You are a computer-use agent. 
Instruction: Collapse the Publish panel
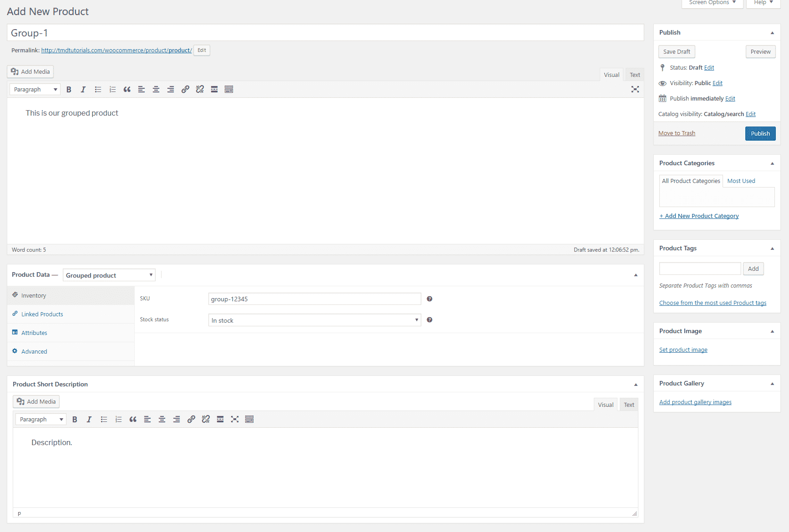(x=772, y=33)
